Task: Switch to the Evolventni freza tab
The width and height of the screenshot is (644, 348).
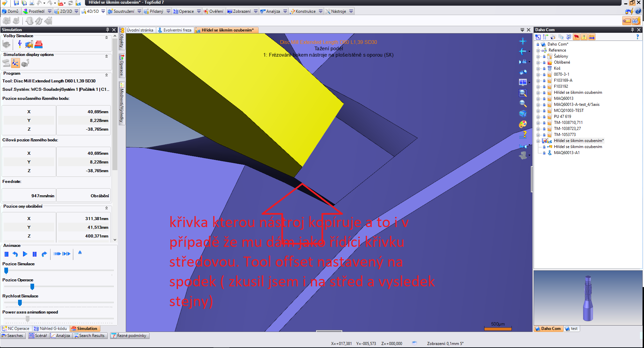Action: tap(175, 30)
